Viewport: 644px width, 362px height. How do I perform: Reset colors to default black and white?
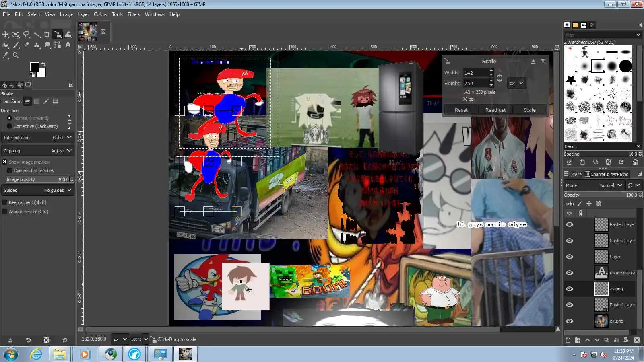(32, 74)
